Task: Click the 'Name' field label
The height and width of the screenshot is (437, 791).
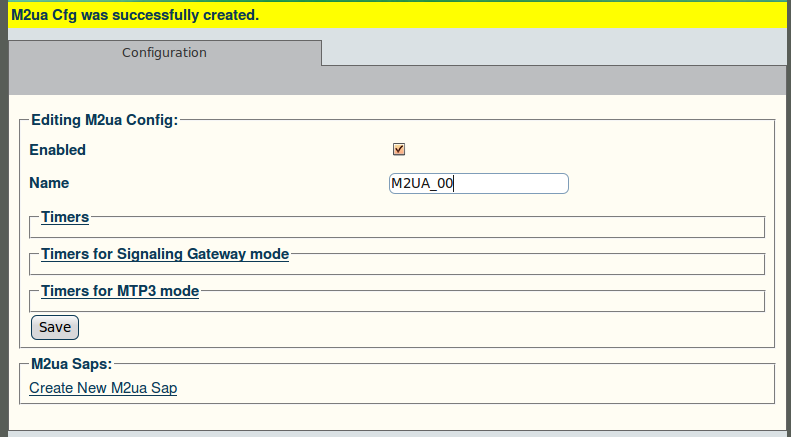Action: click(49, 183)
